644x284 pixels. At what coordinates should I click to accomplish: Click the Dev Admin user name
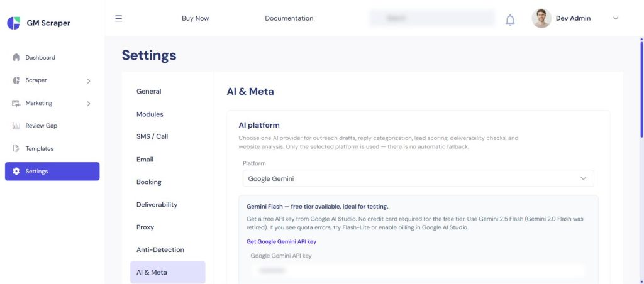[573, 18]
